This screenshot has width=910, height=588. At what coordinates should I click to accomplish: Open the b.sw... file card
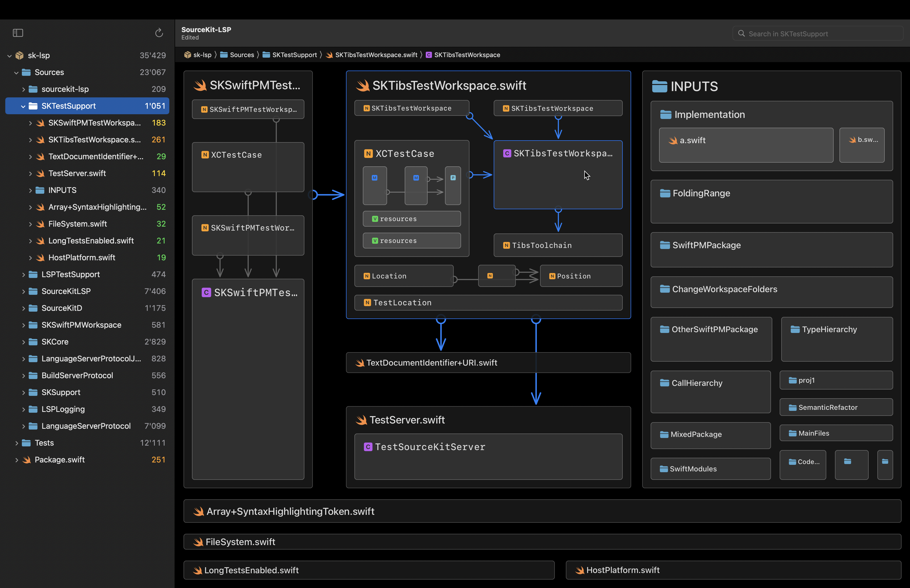[x=862, y=145]
